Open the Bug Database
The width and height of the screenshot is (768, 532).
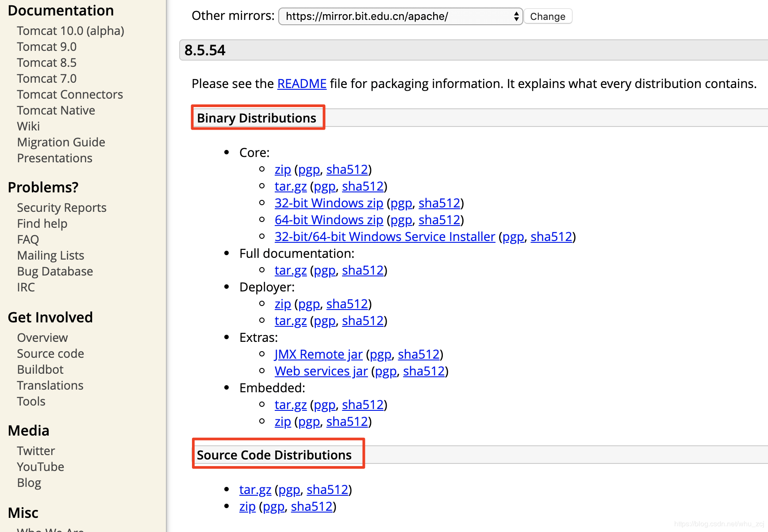coord(55,272)
